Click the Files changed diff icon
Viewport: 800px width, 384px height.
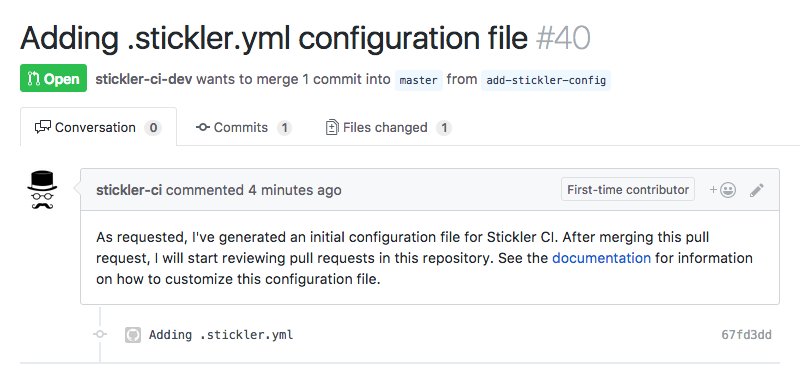pos(332,127)
